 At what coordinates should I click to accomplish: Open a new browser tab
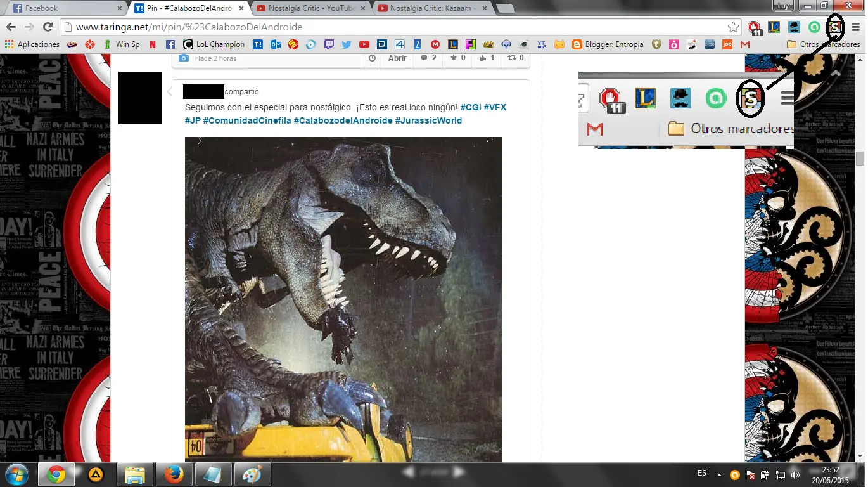(505, 9)
